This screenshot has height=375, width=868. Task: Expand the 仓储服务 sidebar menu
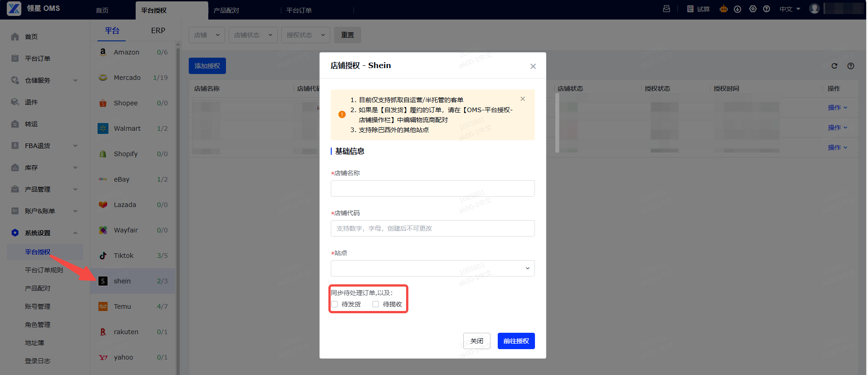pos(44,80)
